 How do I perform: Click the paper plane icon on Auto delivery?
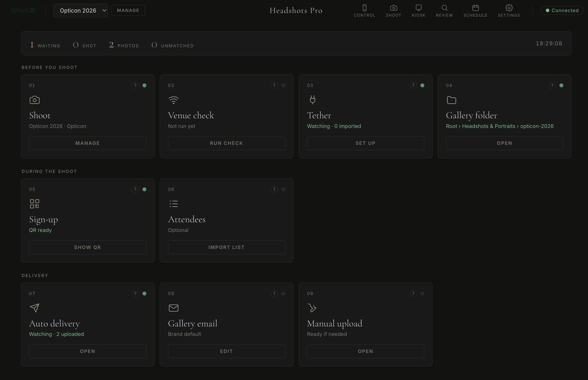coord(34,308)
